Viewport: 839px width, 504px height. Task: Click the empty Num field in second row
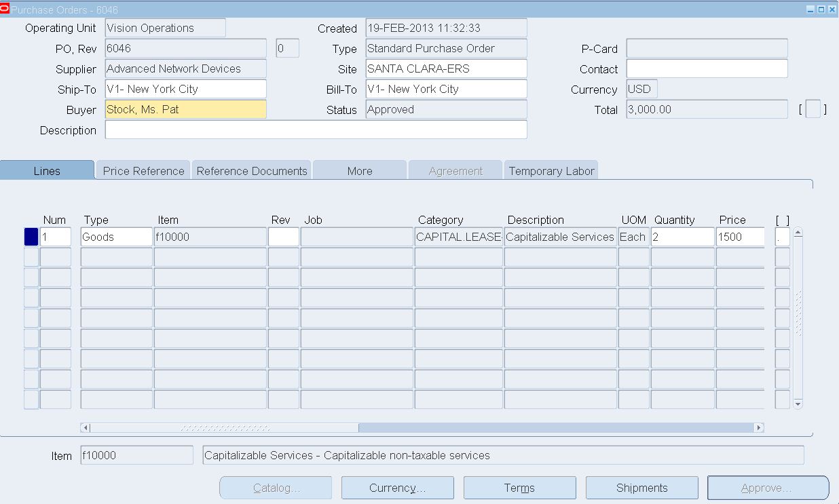(x=56, y=257)
